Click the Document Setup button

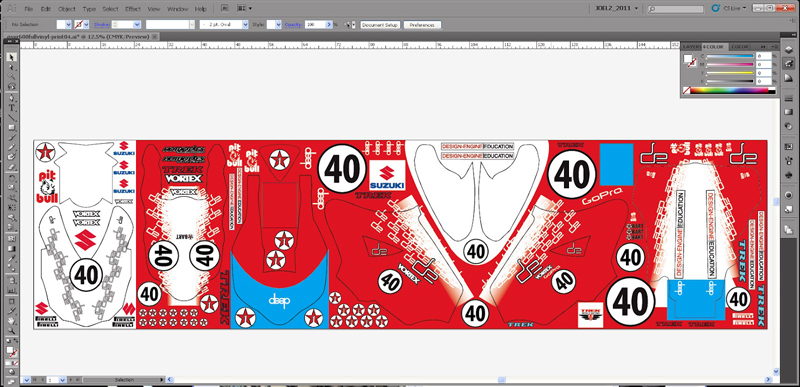[380, 24]
